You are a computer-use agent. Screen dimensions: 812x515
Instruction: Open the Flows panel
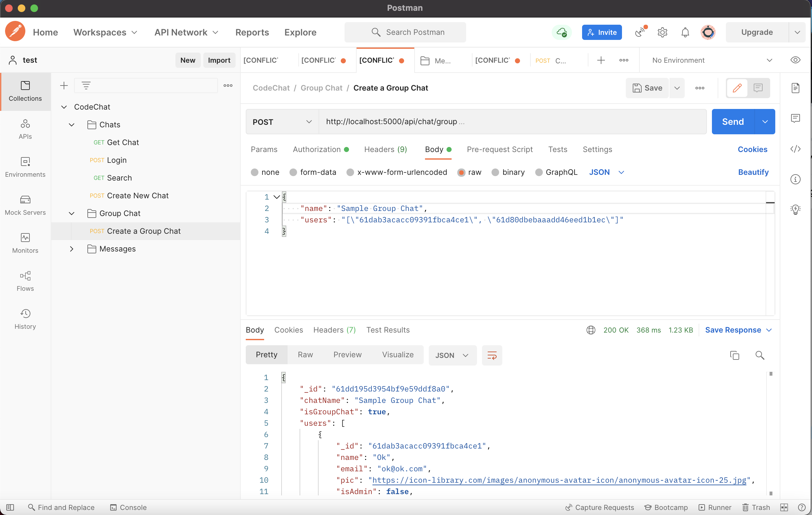(x=25, y=281)
